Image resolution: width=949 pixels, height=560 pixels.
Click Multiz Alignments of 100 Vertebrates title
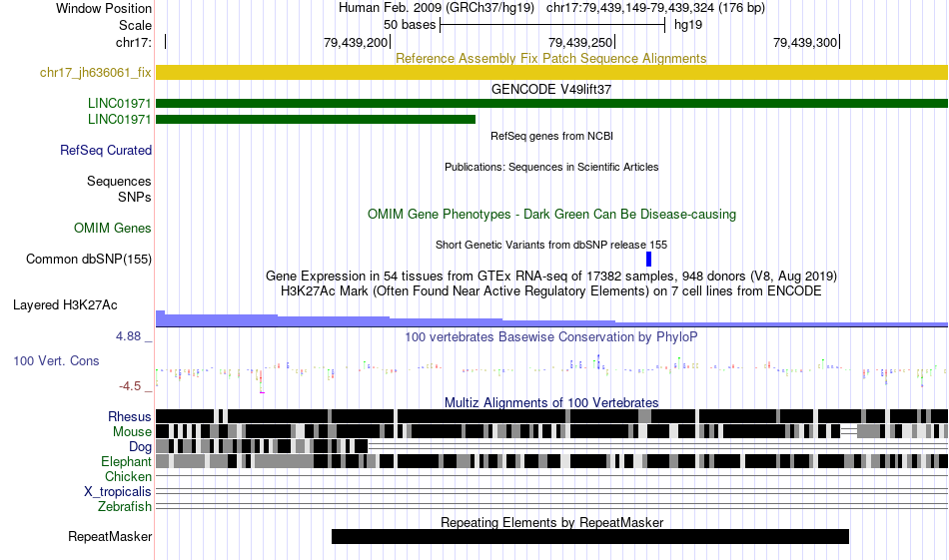551,402
